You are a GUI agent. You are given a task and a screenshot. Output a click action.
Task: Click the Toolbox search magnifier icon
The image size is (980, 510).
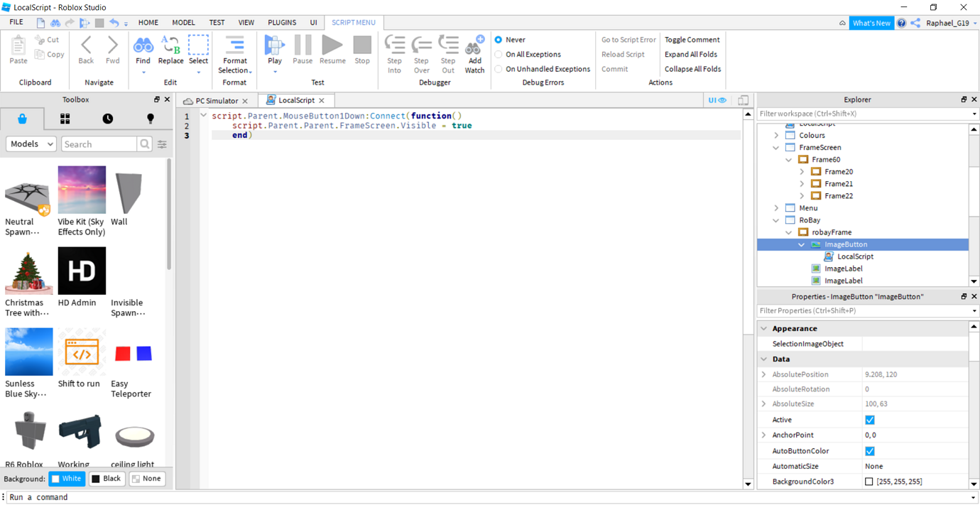[x=145, y=144]
